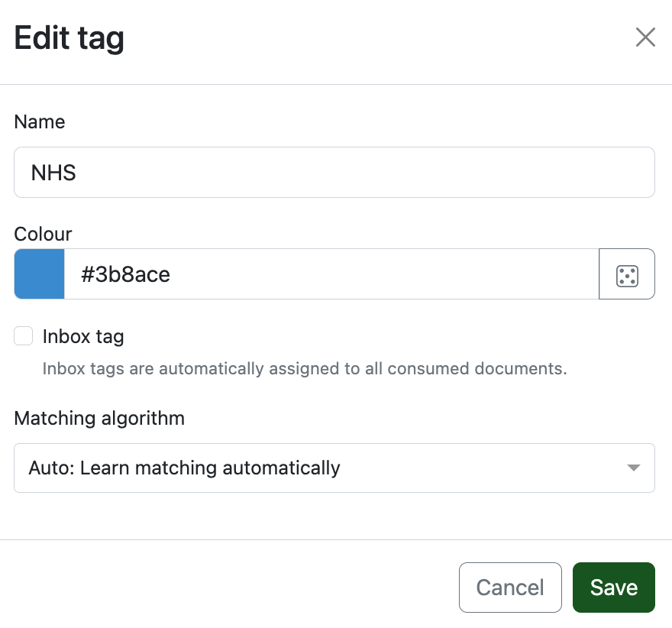The image size is (672, 628).
Task: Save the tag changes
Action: click(613, 588)
